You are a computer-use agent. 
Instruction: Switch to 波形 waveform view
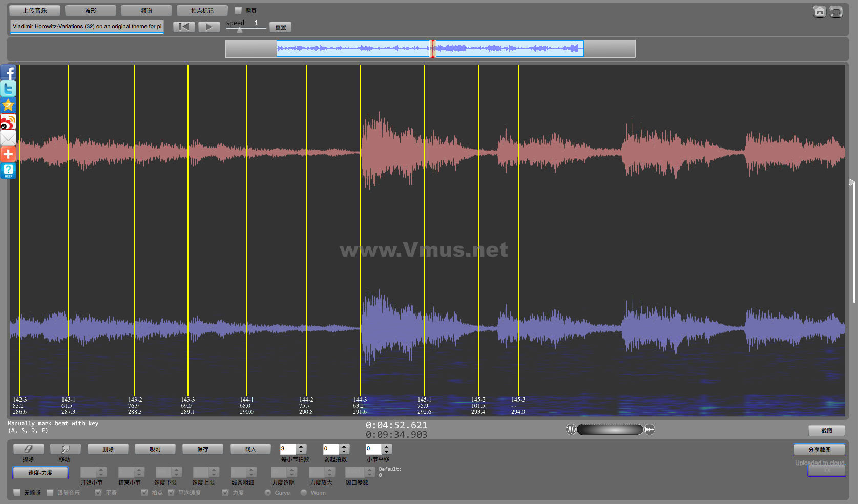[x=91, y=11]
